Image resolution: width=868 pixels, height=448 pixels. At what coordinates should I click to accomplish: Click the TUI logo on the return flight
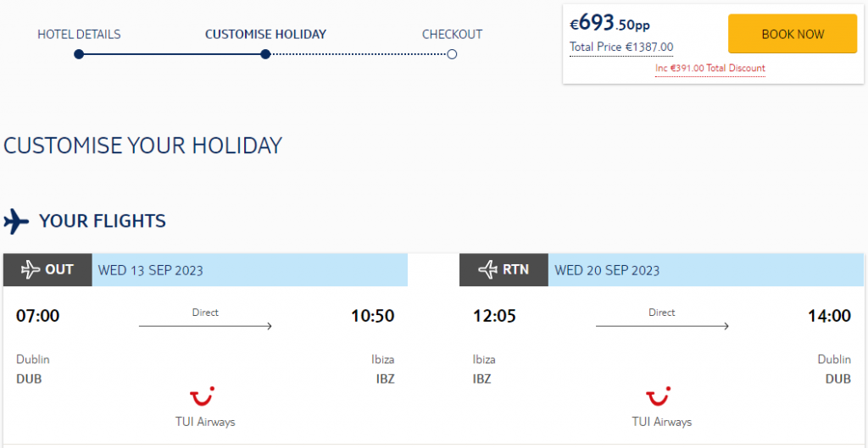tap(659, 398)
